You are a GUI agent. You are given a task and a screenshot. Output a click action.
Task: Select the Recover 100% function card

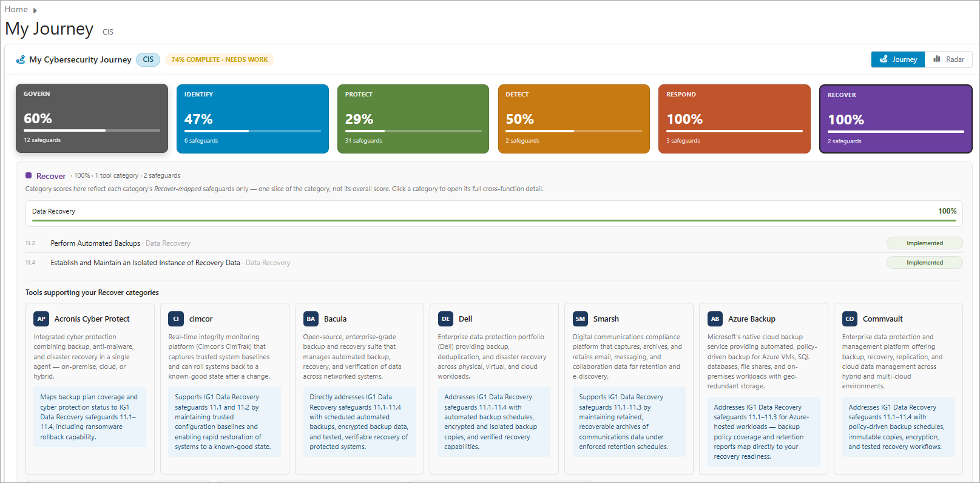click(x=896, y=119)
